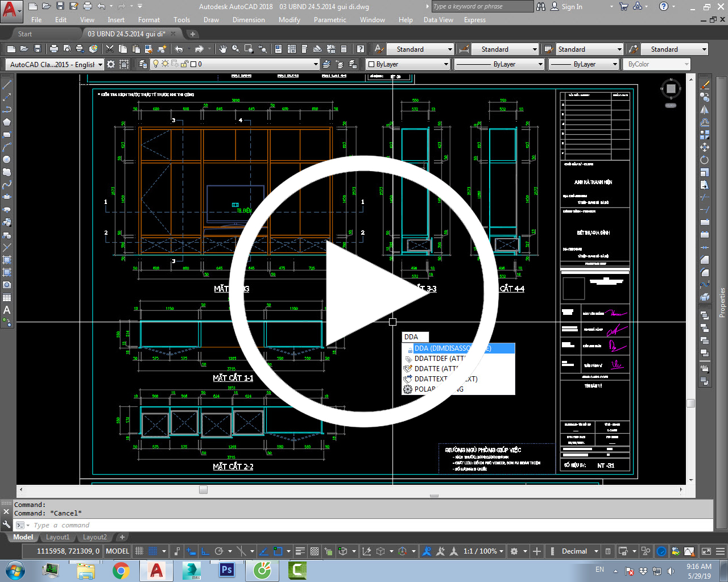Click the horizontal scrollbar thumb
728x582 pixels.
click(x=203, y=489)
